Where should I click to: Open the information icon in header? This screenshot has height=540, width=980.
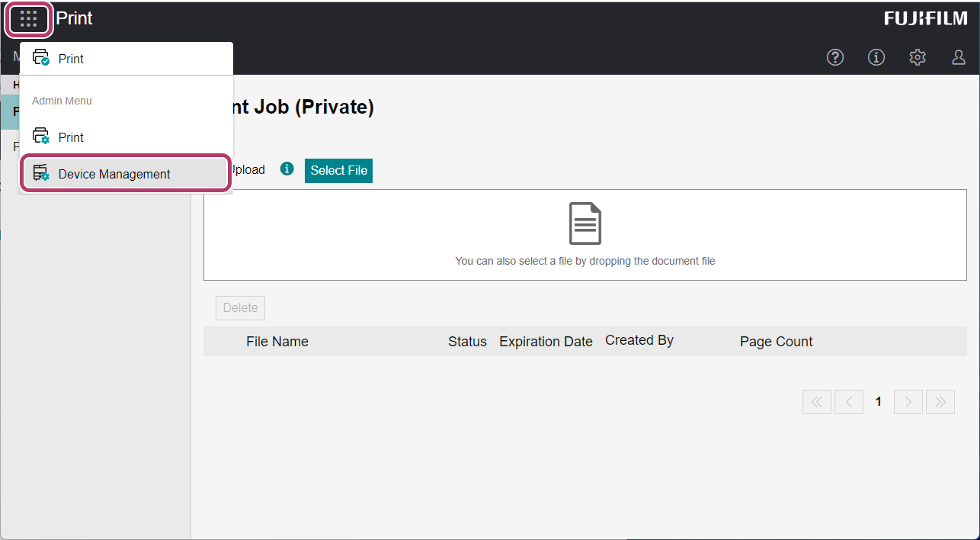tap(876, 57)
